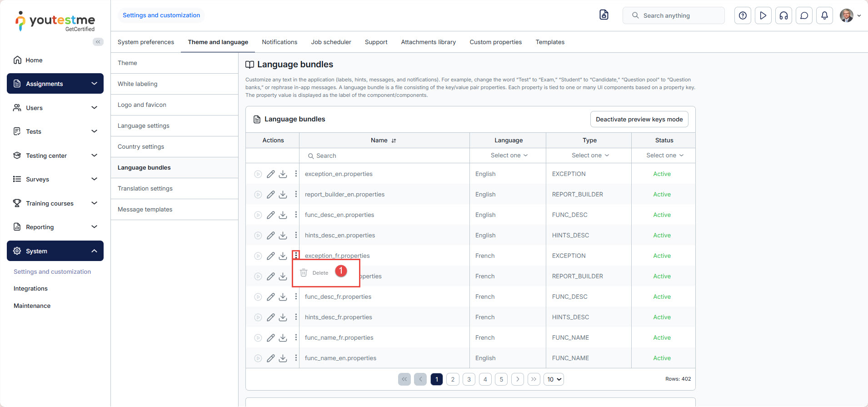Open Translation settings in side menu
Image resolution: width=868 pixels, height=407 pixels.
(145, 188)
